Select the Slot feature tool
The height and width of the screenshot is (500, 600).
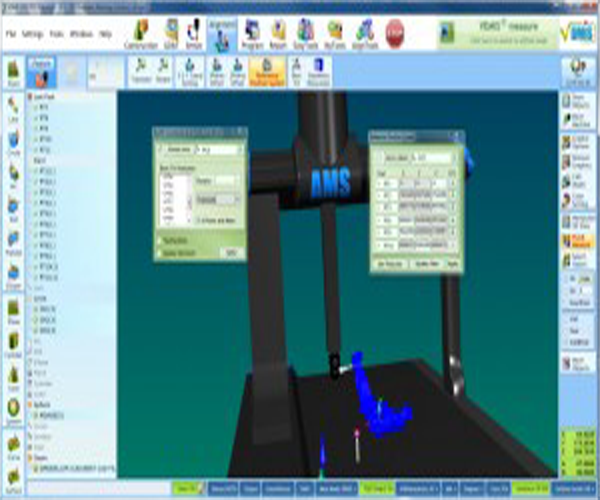(13, 210)
